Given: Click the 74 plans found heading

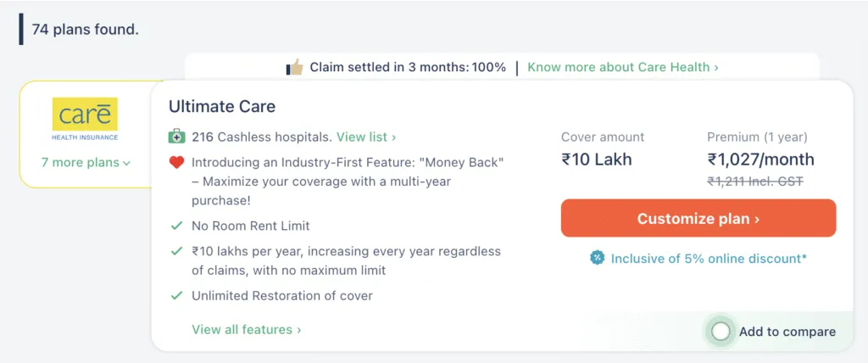Looking at the screenshot, I should pyautogui.click(x=85, y=30).
